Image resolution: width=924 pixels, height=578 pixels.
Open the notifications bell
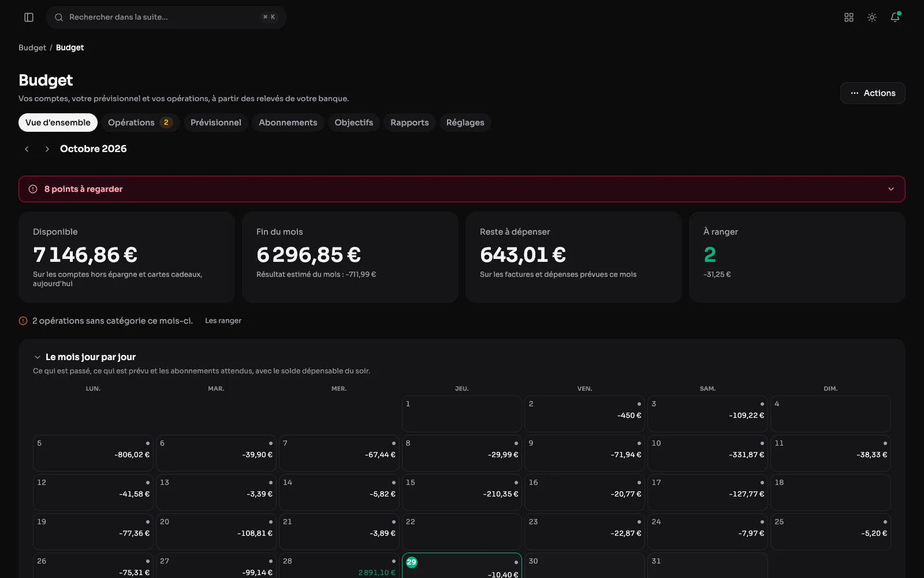(x=895, y=17)
